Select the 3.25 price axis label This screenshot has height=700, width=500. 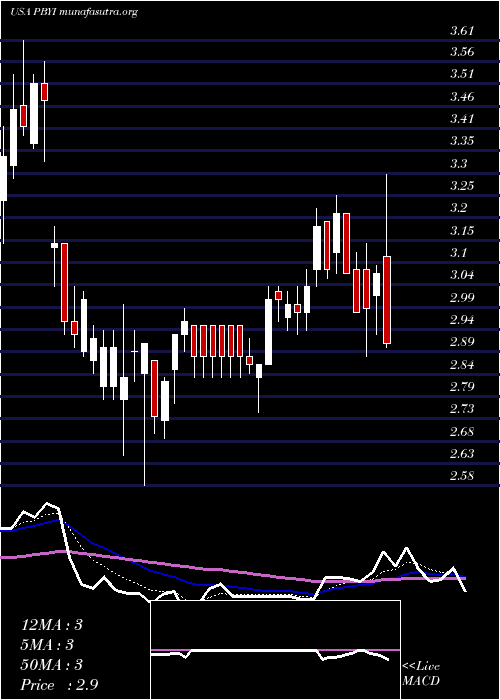462,186
